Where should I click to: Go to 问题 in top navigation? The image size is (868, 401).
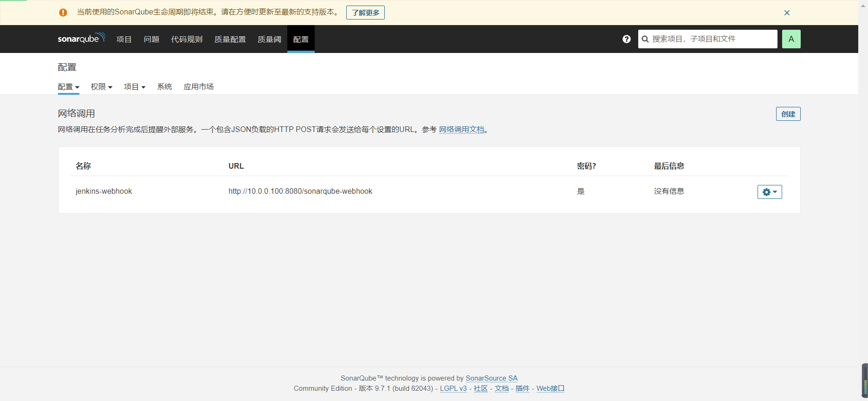[x=151, y=39]
